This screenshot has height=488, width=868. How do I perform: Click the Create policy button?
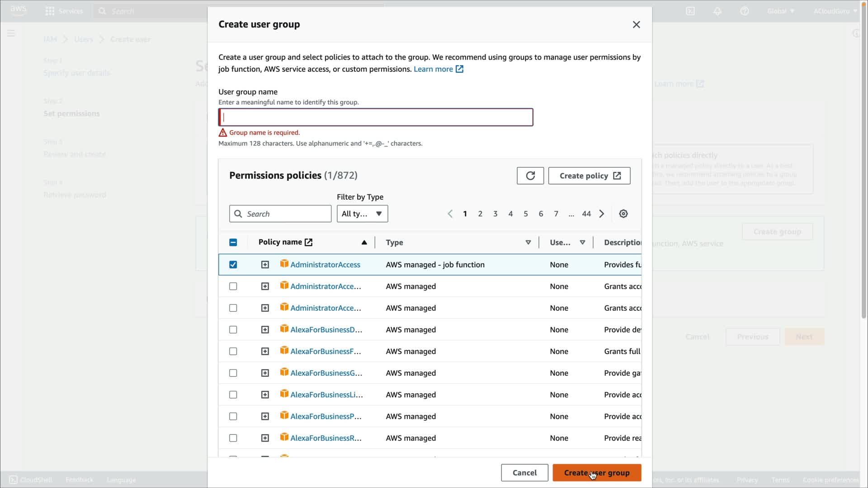[589, 176]
